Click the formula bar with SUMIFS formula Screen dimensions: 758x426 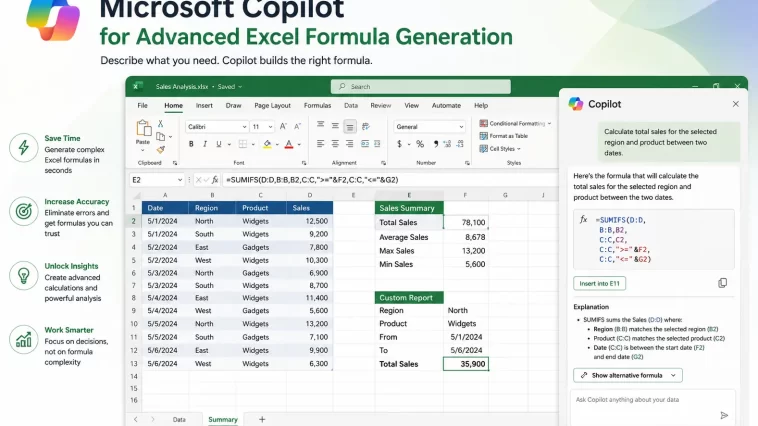[391, 180]
